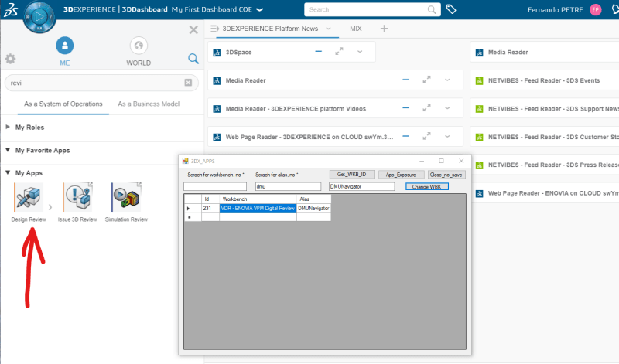Select the Id cell 231
This screenshot has width=619, height=364.
click(210, 208)
